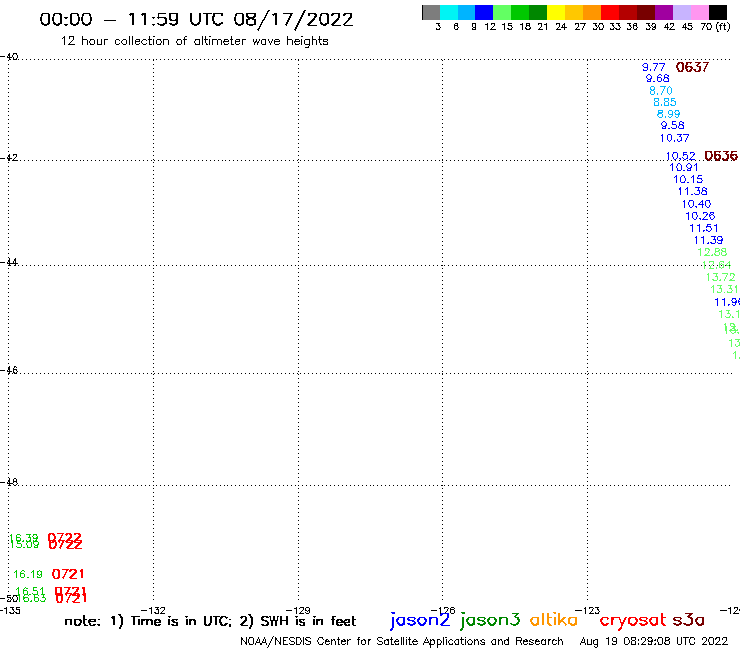Viewport: 740px width, 650px height.
Task: Click the altika satellite legend label
Action: [554, 619]
